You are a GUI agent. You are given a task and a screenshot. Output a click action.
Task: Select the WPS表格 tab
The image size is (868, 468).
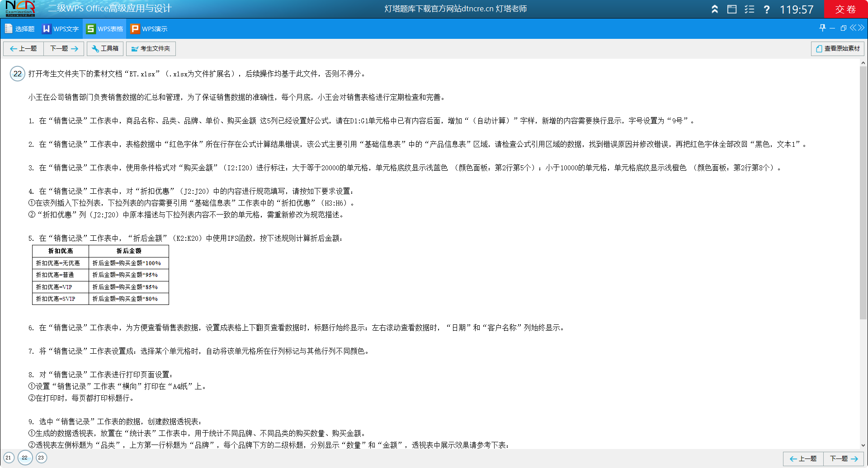coord(105,29)
